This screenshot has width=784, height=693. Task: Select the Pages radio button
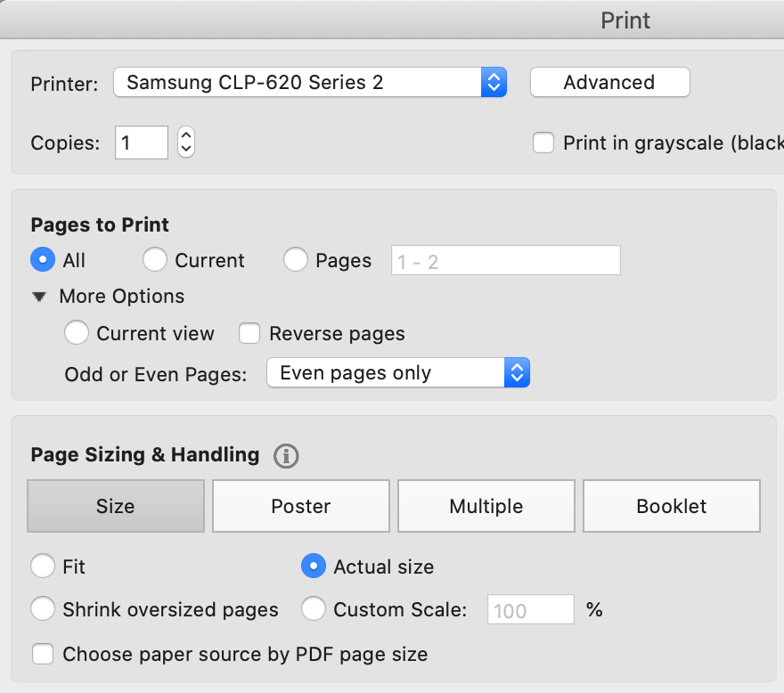pos(294,260)
